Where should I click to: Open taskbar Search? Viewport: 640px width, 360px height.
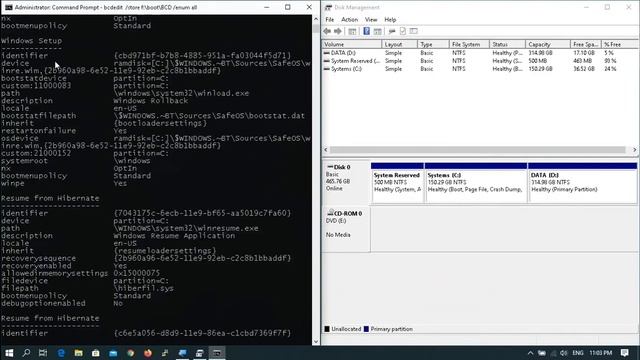27,353
